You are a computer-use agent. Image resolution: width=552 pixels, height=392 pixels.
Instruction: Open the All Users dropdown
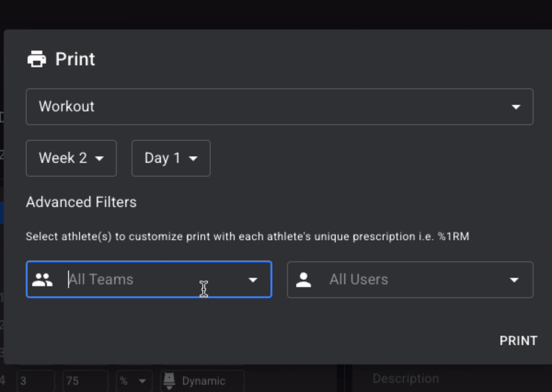click(x=410, y=280)
